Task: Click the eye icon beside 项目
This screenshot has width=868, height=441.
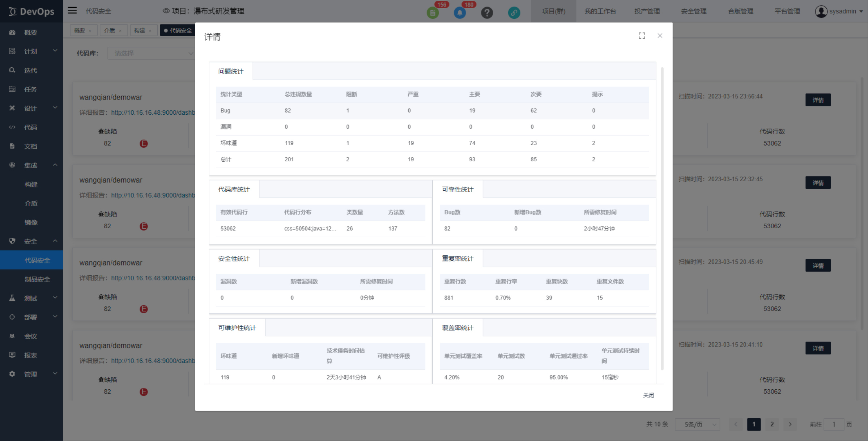Action: coord(166,11)
